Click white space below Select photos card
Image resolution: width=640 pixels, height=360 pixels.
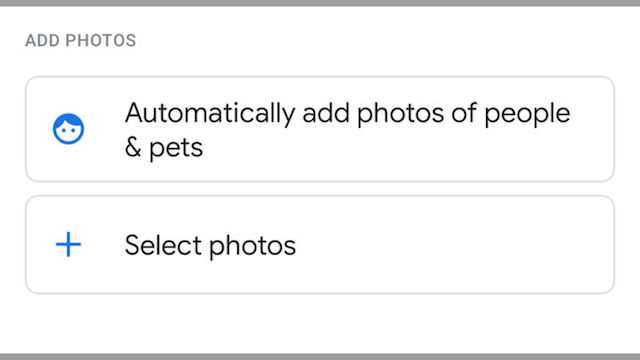pyautogui.click(x=320, y=323)
